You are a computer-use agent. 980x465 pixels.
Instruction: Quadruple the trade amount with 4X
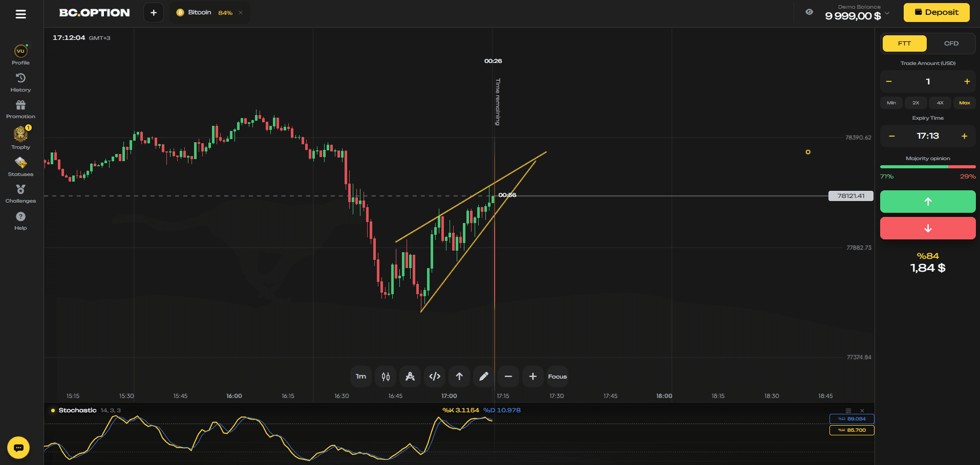pyautogui.click(x=940, y=103)
